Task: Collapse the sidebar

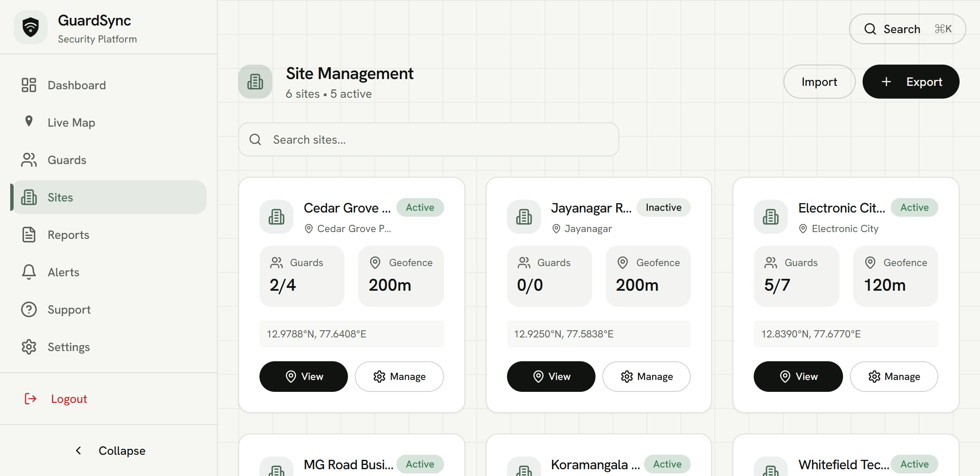Action: [x=110, y=450]
